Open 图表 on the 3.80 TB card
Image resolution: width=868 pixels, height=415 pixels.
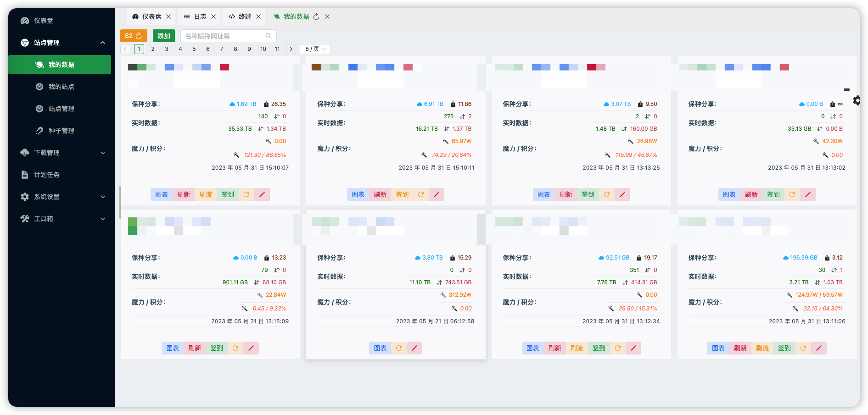380,348
